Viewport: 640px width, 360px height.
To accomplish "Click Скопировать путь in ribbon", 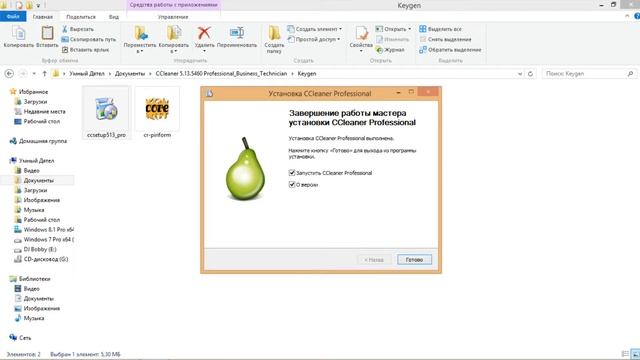I will [89, 39].
